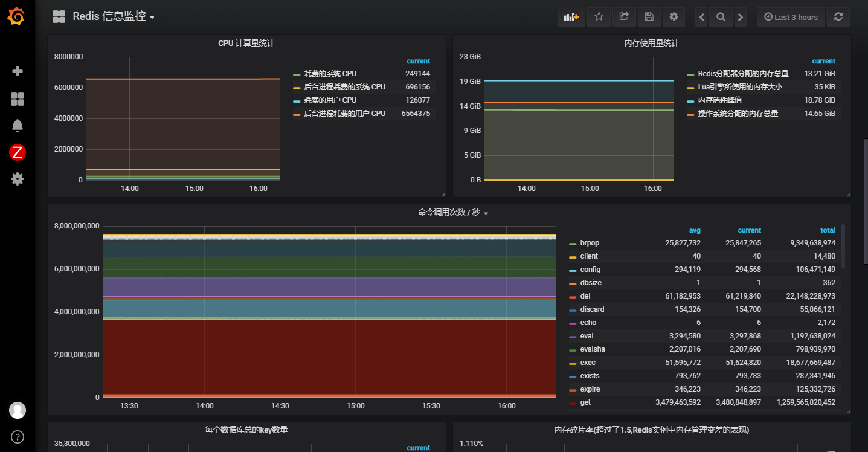Open the Configuration gear in sidebar
Screen dimensions: 868x452
[x=18, y=179]
